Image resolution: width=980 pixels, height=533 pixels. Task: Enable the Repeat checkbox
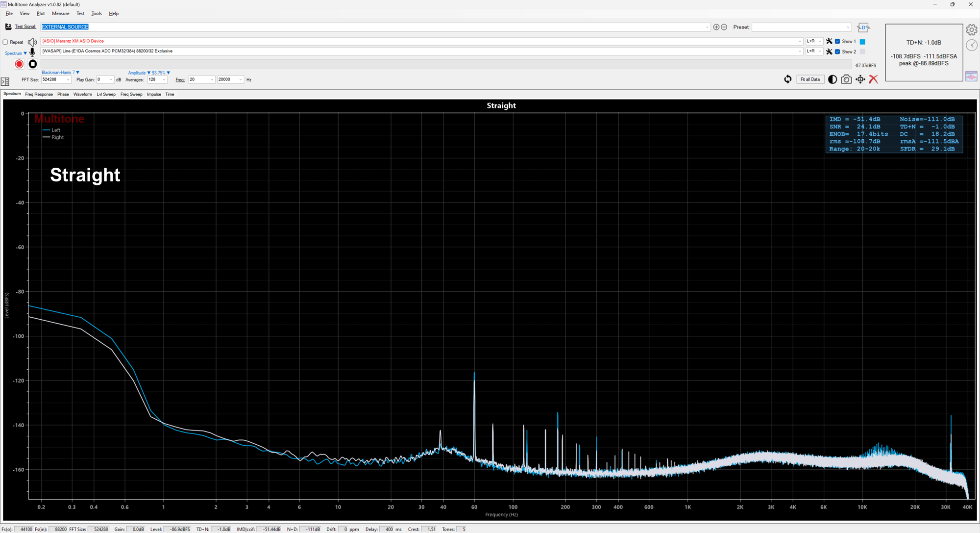point(5,42)
